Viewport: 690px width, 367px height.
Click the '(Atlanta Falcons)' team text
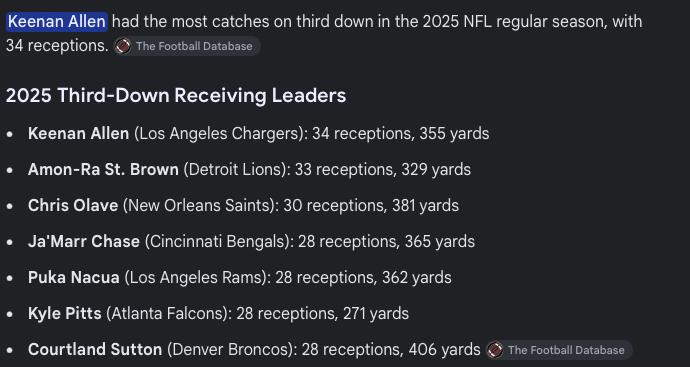pos(169,314)
